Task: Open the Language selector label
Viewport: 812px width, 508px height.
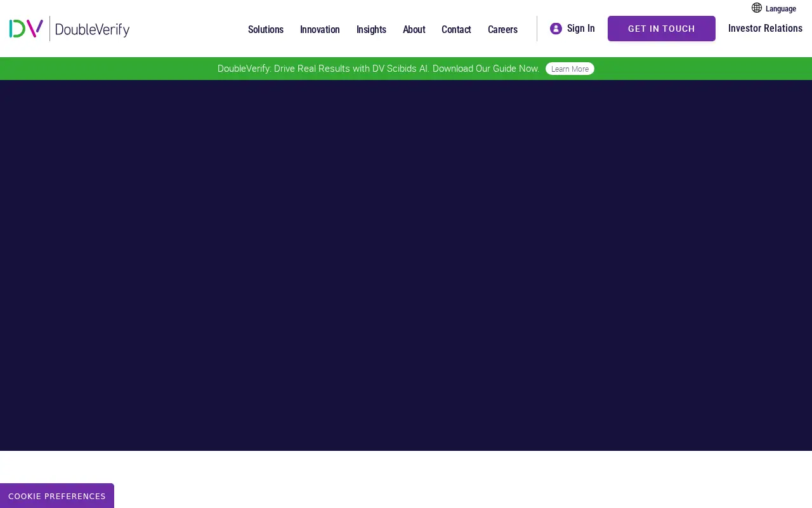Action: click(781, 8)
